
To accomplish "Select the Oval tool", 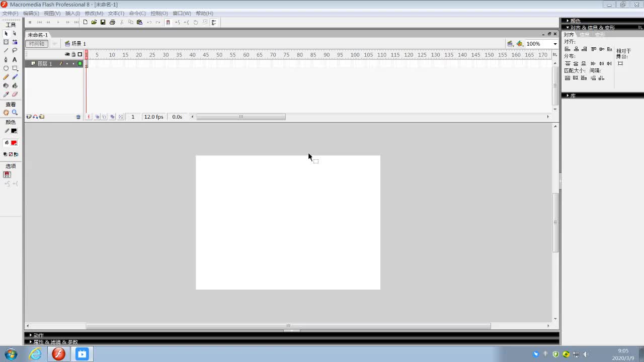I will 6,68.
